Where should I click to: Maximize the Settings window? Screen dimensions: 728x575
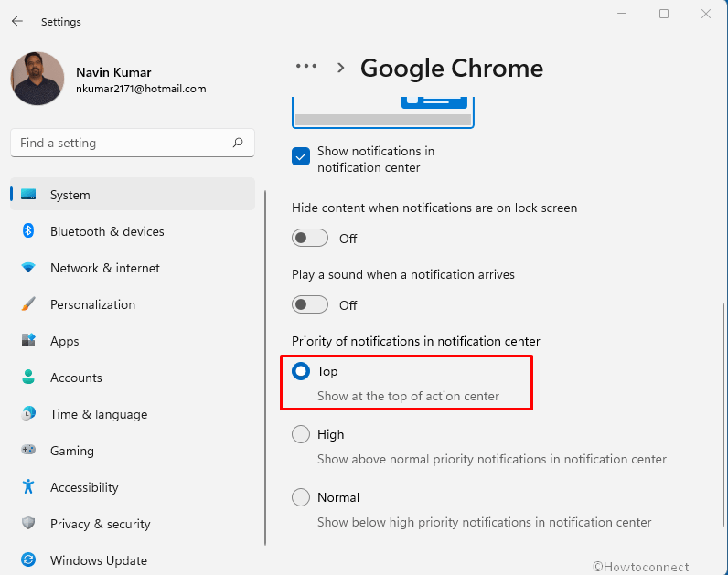[664, 14]
